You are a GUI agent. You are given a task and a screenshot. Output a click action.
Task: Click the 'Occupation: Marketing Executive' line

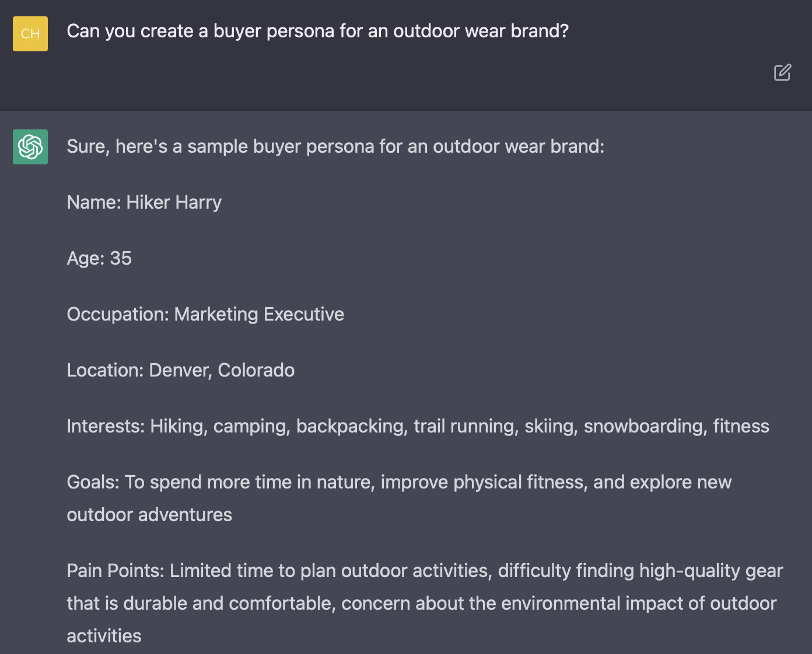[x=205, y=314]
